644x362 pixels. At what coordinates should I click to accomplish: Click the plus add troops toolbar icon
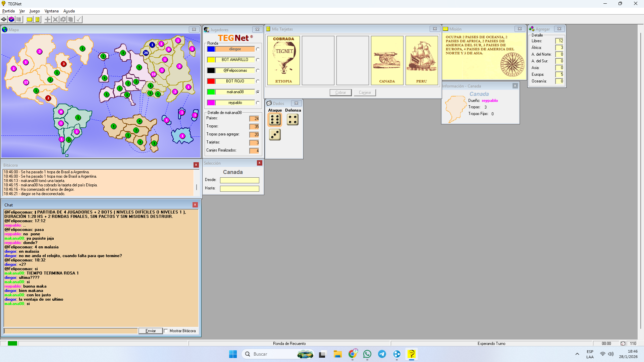[x=48, y=19]
